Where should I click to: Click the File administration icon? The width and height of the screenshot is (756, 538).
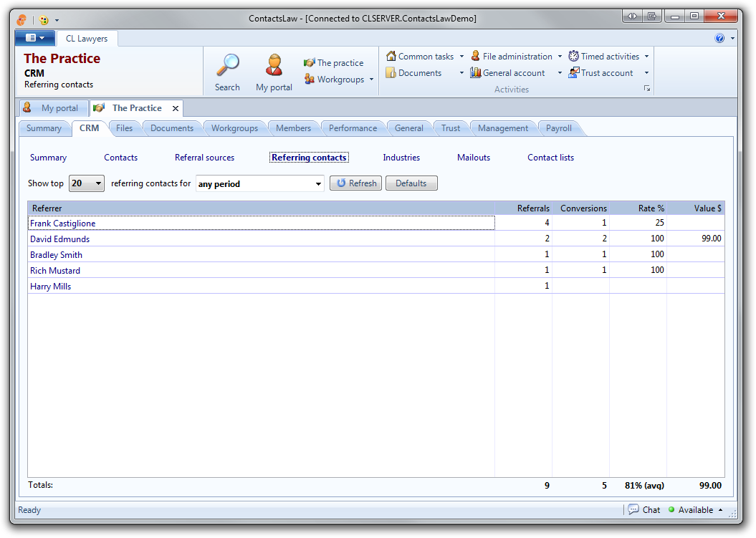tap(475, 57)
